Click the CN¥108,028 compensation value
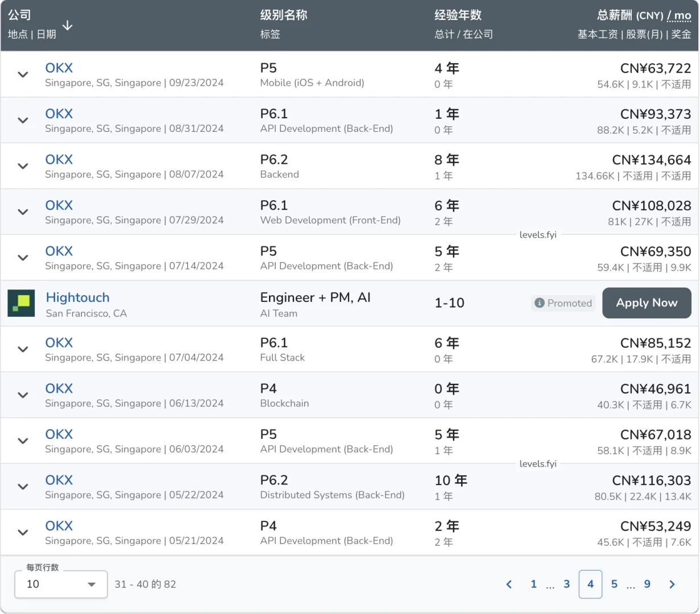This screenshot has width=700, height=614. [652, 206]
